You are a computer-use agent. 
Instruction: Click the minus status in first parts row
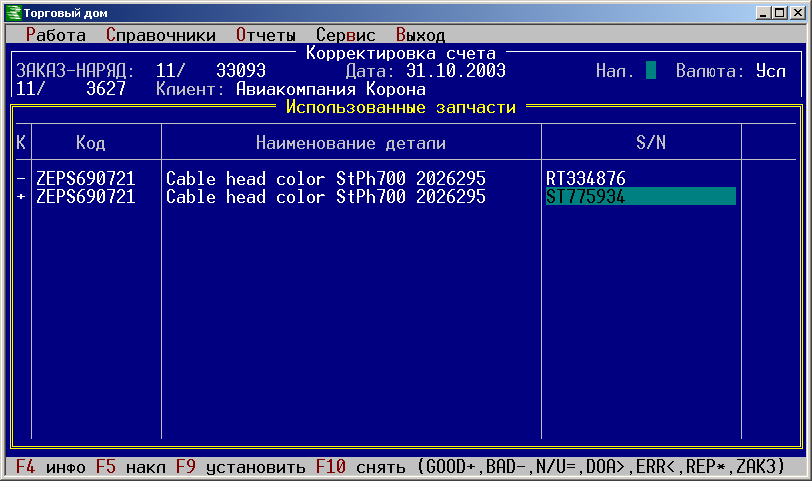point(21,179)
